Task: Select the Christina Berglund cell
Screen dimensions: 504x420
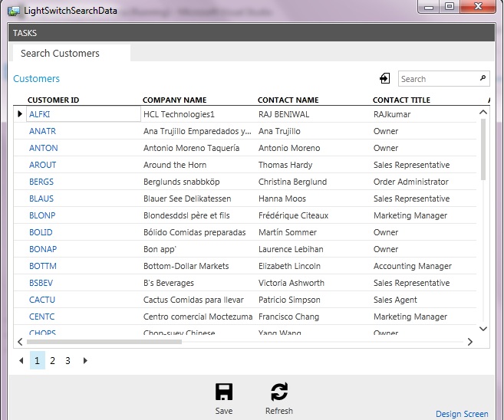Action: point(292,182)
